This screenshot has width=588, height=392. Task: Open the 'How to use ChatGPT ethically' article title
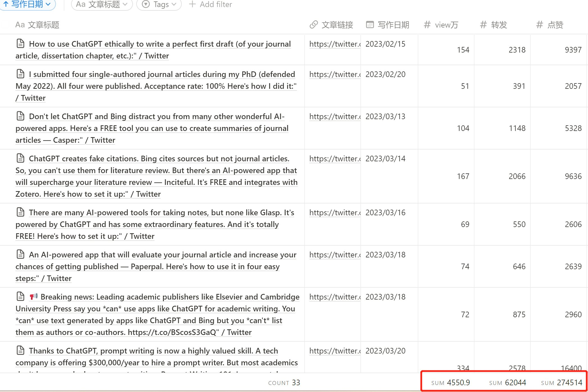[x=153, y=50]
